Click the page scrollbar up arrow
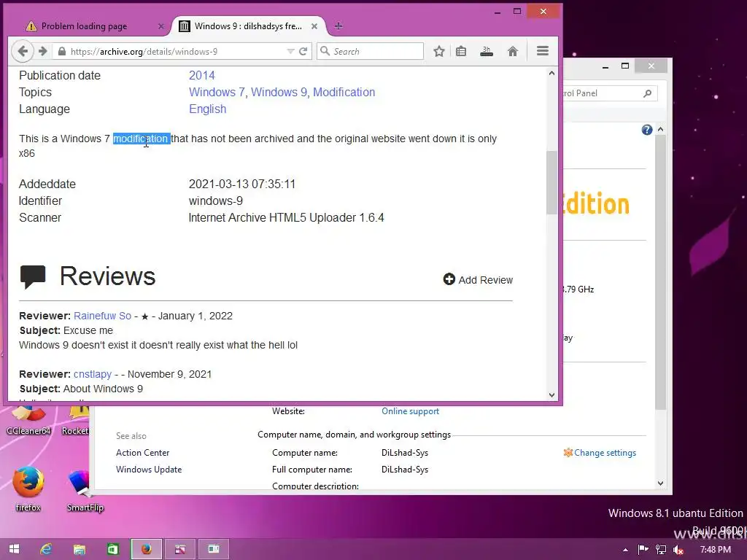Screen dimensions: 747x560 (x=551, y=74)
